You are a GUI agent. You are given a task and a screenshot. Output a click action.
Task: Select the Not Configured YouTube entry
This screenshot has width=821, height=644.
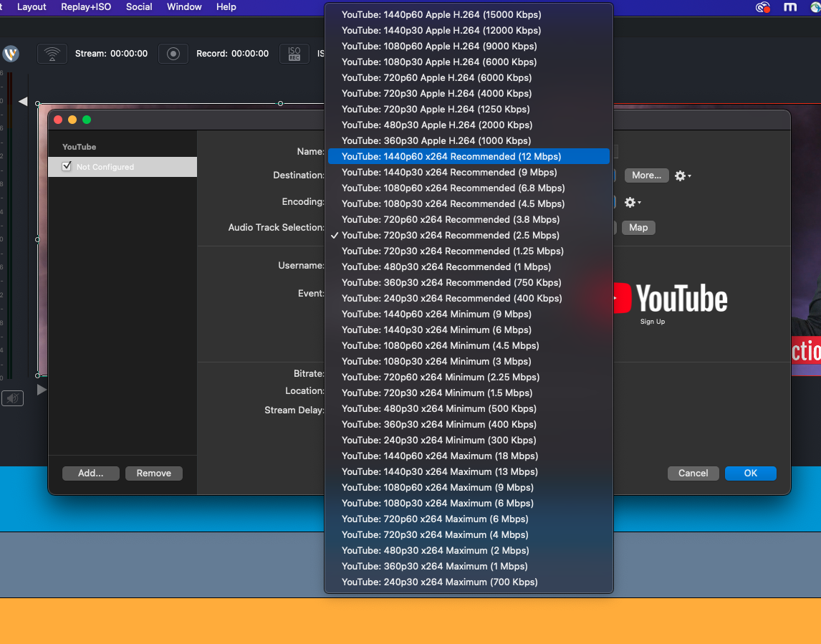(123, 167)
